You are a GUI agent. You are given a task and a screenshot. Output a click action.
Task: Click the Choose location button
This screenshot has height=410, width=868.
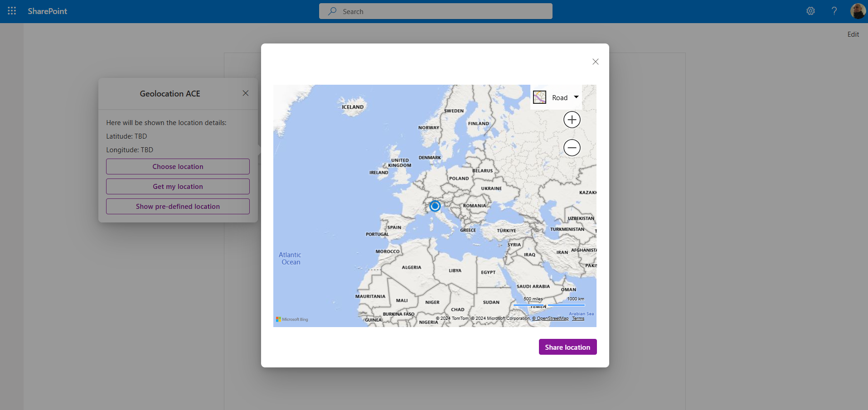click(178, 167)
